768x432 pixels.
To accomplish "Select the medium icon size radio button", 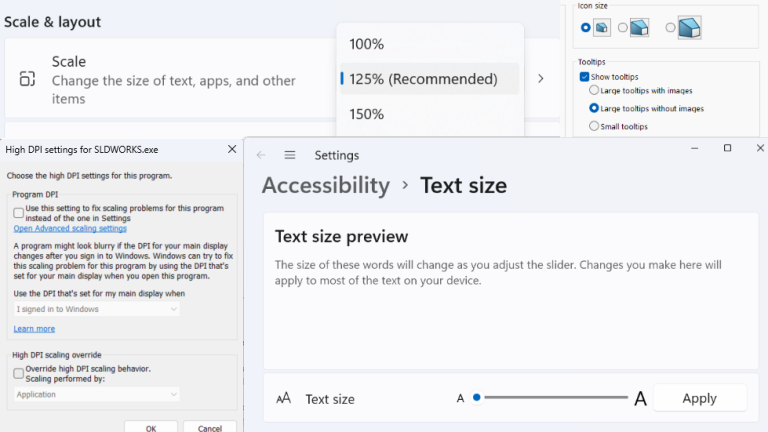I will [623, 27].
